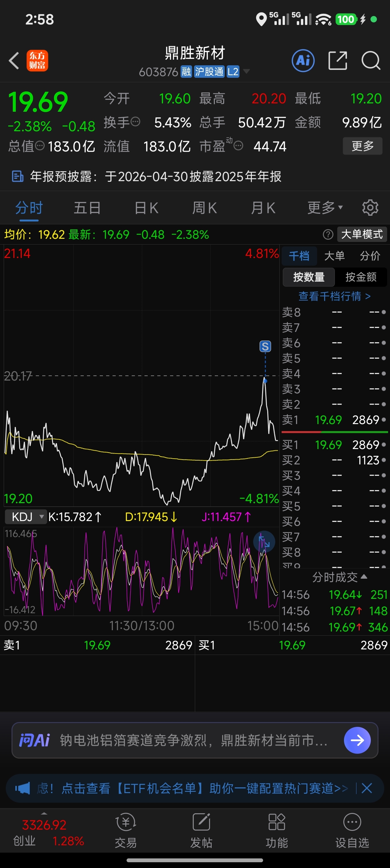
Task: Switch to the 周K tab
Action: (205, 208)
